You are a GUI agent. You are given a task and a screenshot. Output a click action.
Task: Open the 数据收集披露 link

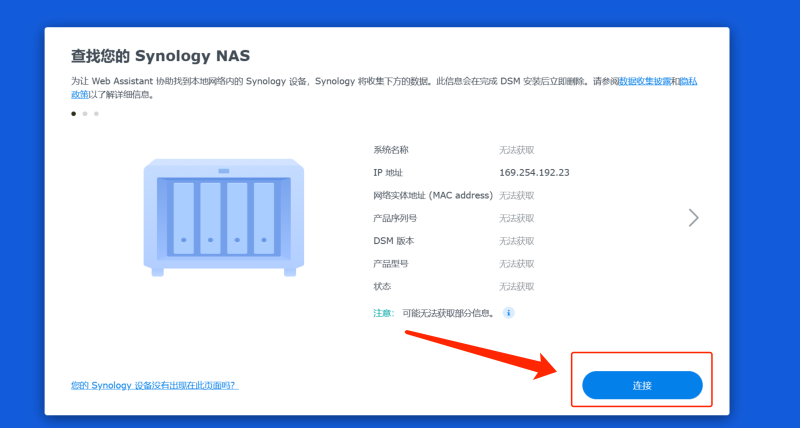(x=645, y=82)
